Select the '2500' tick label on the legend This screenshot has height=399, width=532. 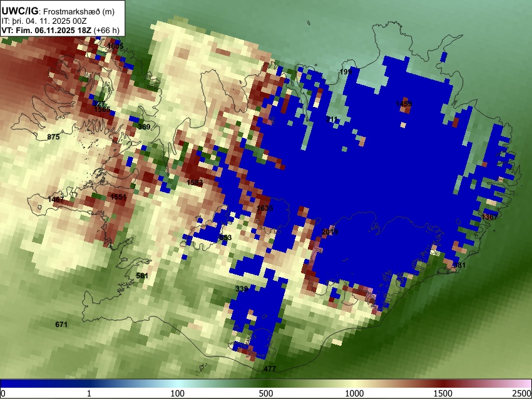pos(523,393)
